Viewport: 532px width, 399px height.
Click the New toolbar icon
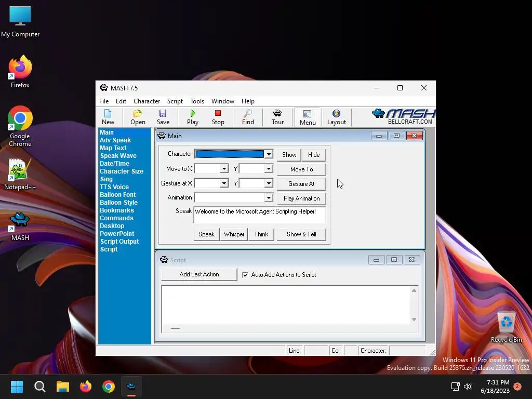point(108,117)
